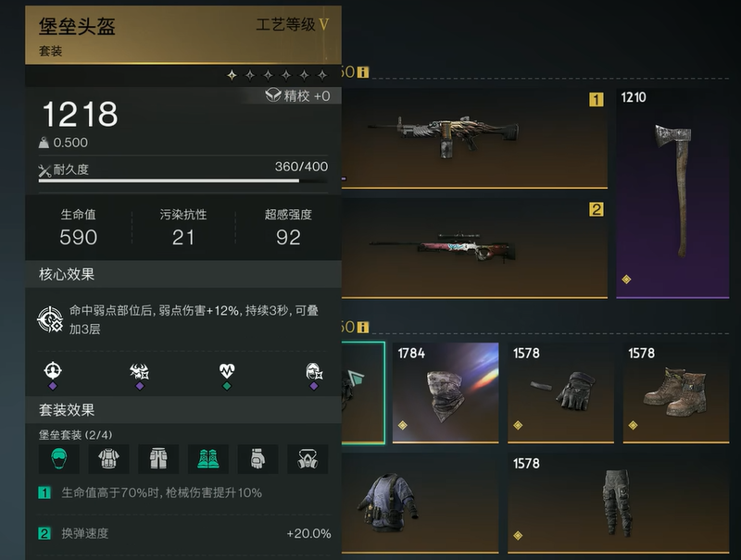Click the heart health attribute icon
This screenshot has height=560, width=741.
[227, 370]
